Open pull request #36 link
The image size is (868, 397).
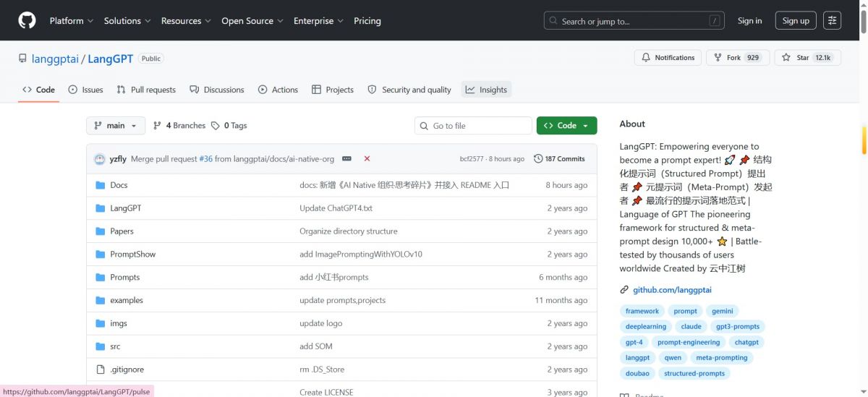coord(206,159)
